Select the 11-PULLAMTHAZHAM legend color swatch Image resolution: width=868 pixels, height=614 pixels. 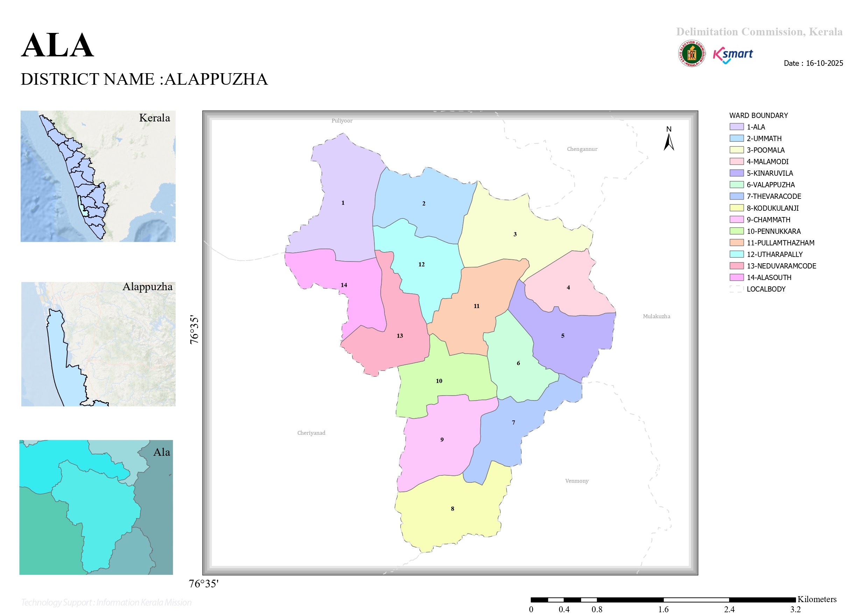[736, 243]
